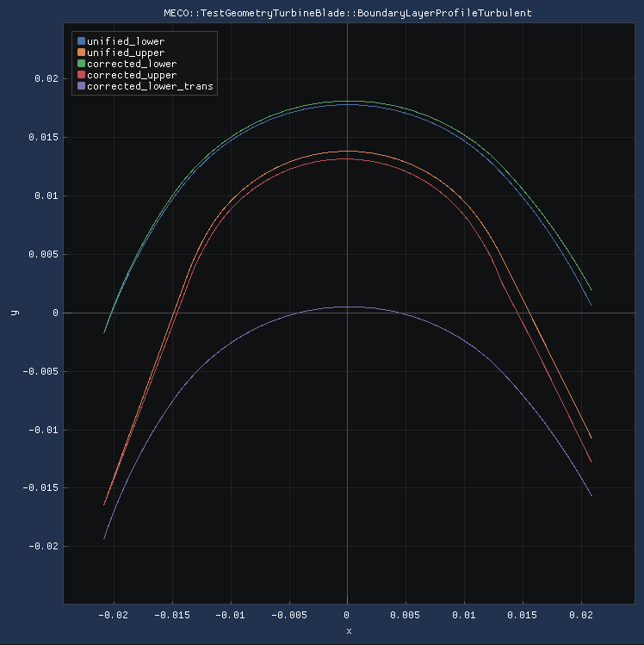Click the -0.02 tick on the x axis
The height and width of the screenshot is (645, 644).
point(113,615)
